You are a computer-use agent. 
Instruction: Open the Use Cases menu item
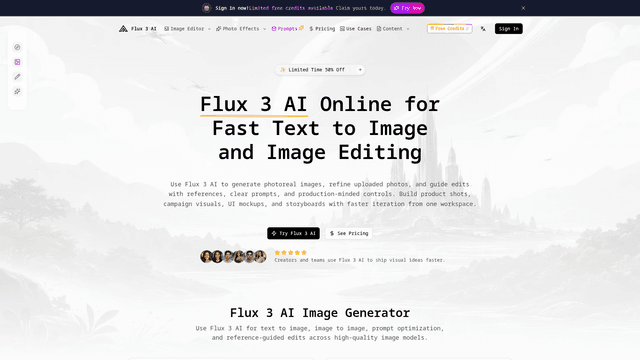click(356, 29)
